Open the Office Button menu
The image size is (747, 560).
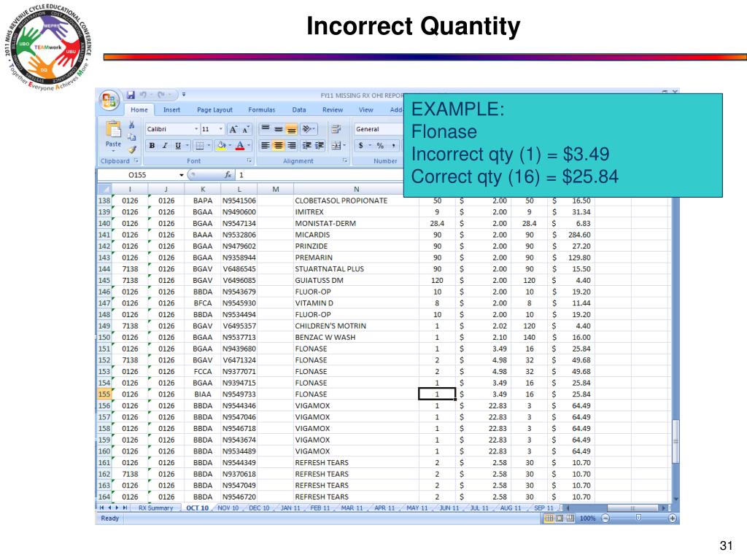pos(109,100)
